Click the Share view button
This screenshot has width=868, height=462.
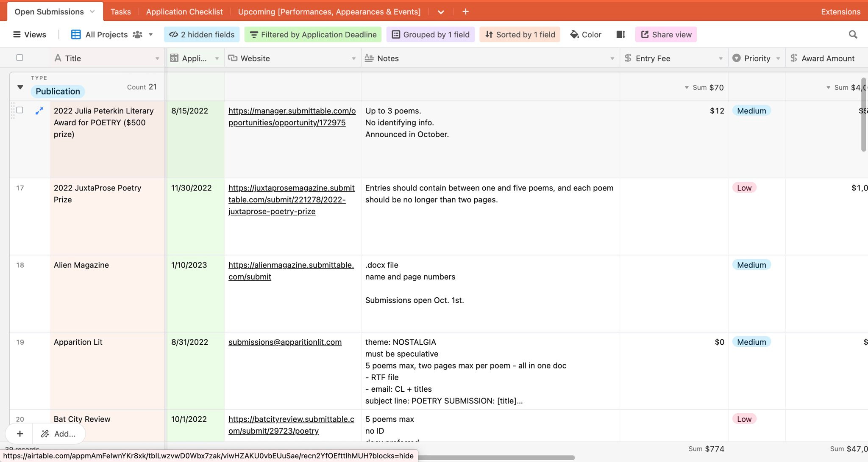click(666, 34)
